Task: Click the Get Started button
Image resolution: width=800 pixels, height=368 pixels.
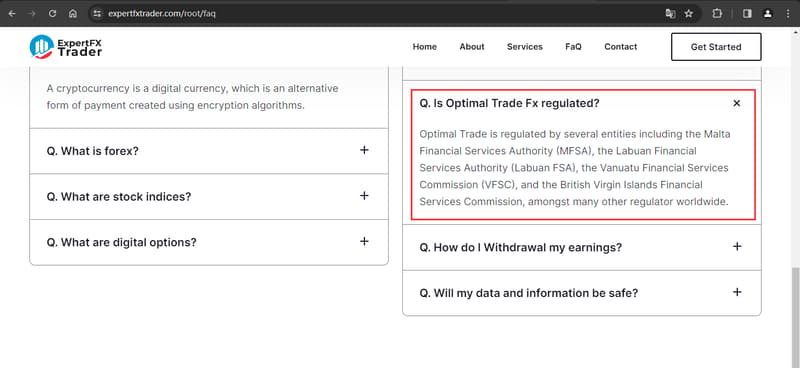Action: coord(716,47)
